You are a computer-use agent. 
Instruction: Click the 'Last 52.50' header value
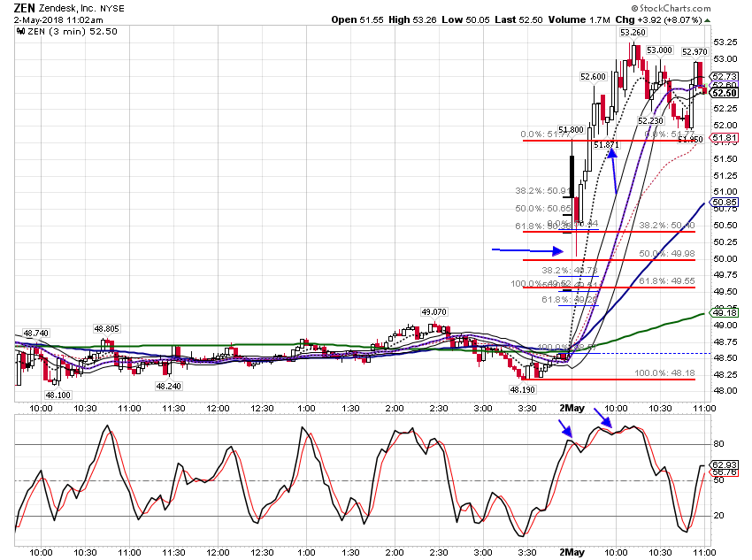tap(518, 20)
